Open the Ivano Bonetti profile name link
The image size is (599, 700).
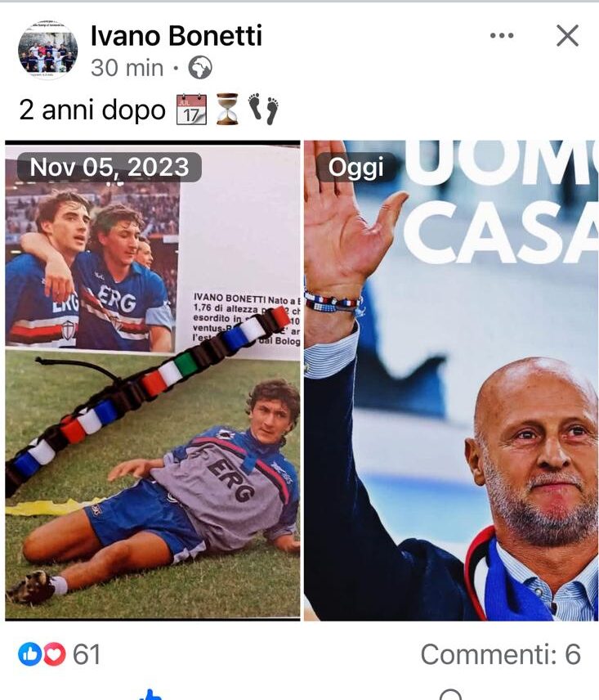coord(177,36)
